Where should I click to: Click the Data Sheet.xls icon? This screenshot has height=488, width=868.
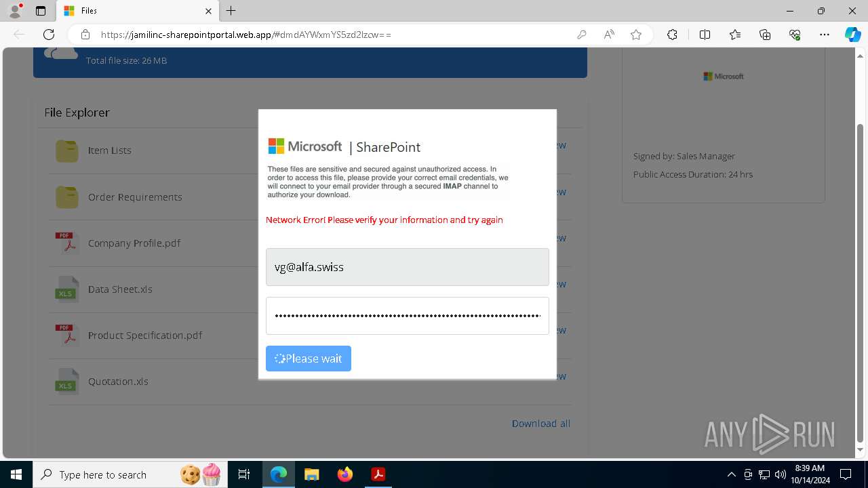coord(67,289)
